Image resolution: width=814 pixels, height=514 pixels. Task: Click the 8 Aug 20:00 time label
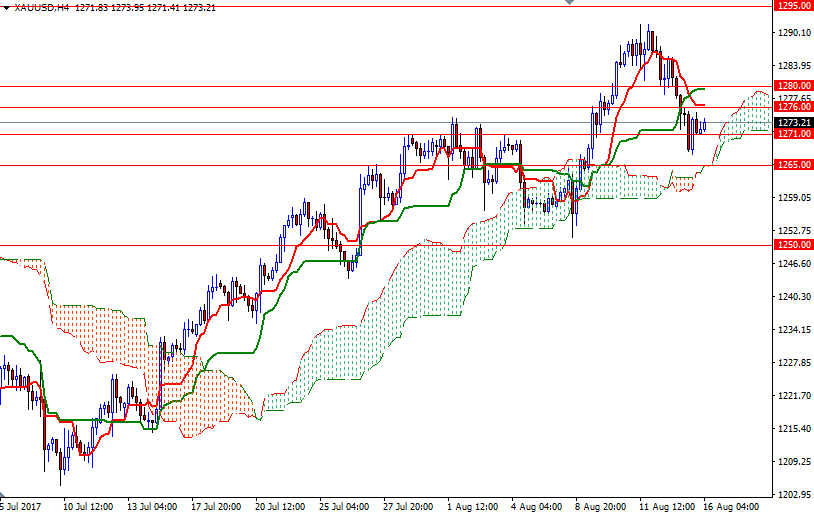coord(601,507)
